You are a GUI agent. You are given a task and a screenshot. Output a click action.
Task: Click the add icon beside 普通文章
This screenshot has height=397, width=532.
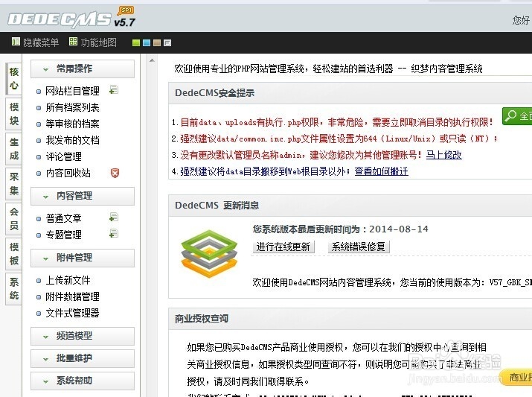pos(114,217)
